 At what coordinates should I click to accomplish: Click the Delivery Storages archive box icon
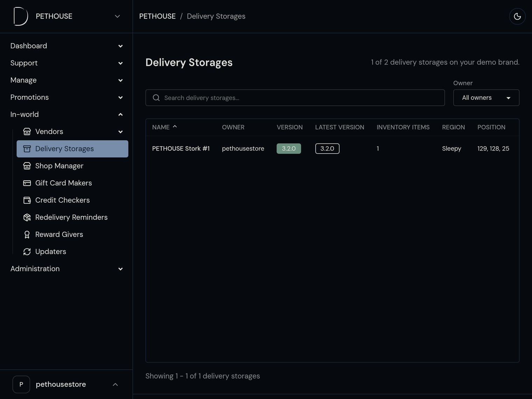point(27,149)
